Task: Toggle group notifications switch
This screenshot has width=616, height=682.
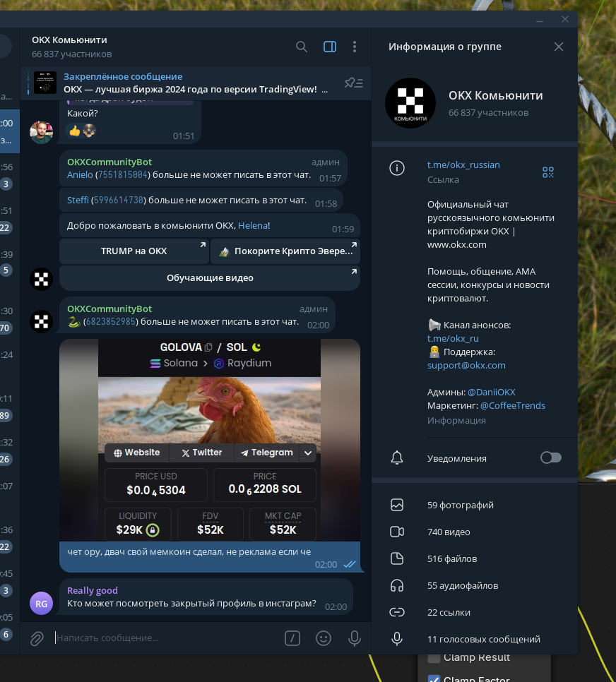Action: click(551, 457)
